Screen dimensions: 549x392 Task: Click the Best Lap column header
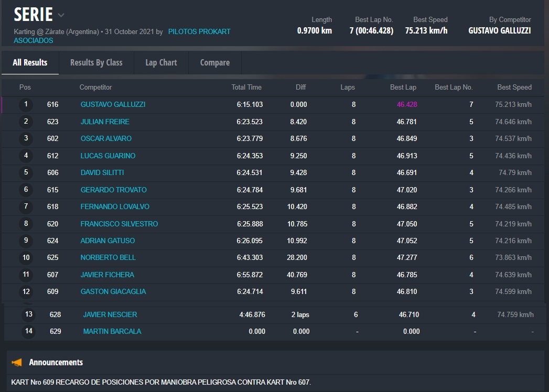[x=403, y=88]
